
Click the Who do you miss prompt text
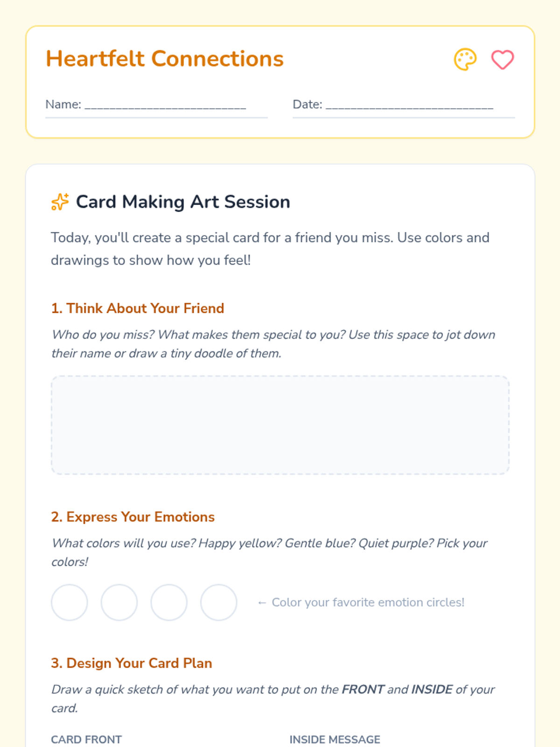(273, 344)
